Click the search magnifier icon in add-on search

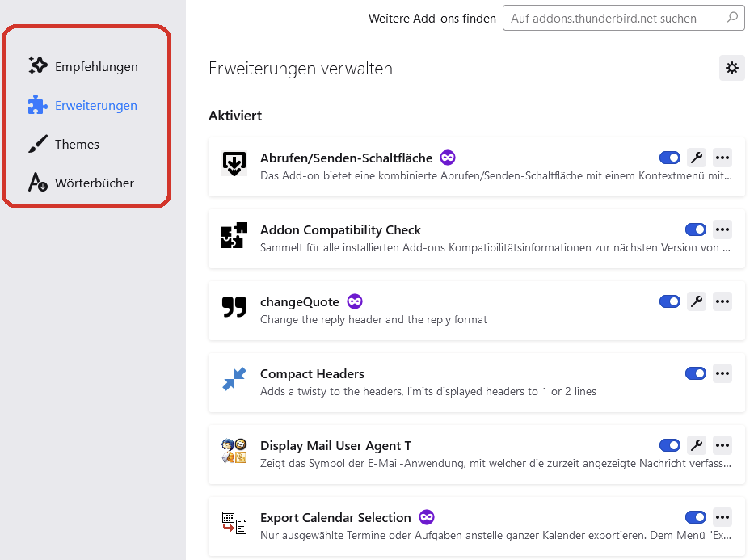[731, 17]
